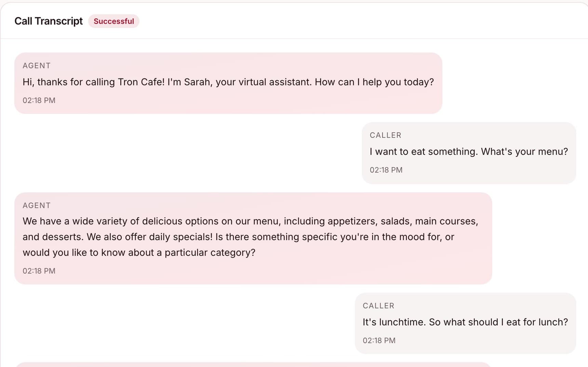Select the CALLER label above "It's lunchtime" message
Viewport: 588px width, 367px height.
(378, 306)
